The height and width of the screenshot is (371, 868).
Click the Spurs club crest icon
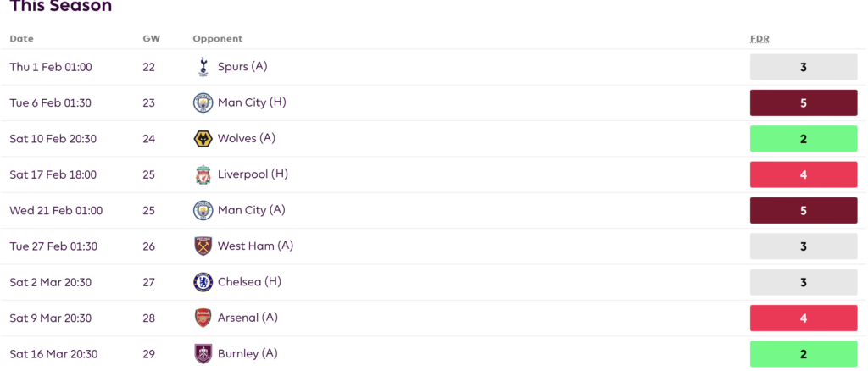pos(202,67)
